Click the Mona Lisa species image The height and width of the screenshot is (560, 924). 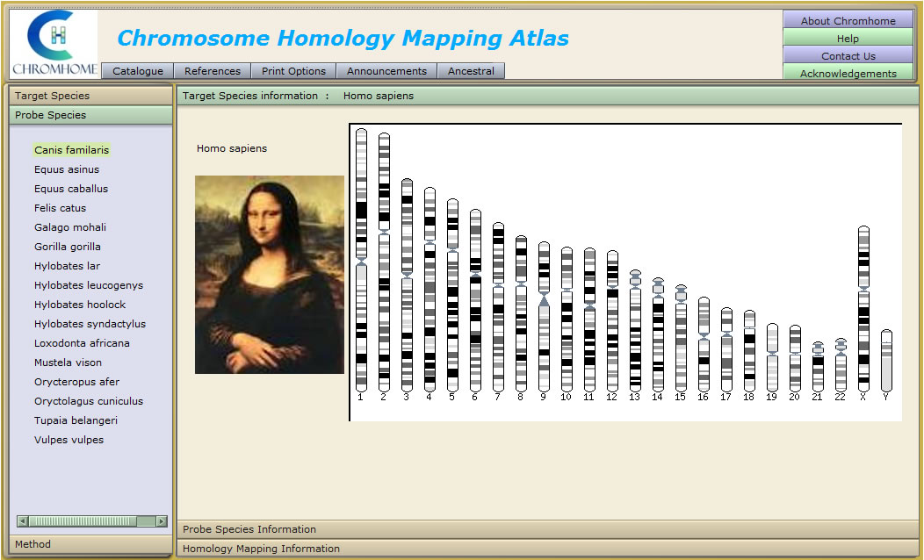(270, 275)
